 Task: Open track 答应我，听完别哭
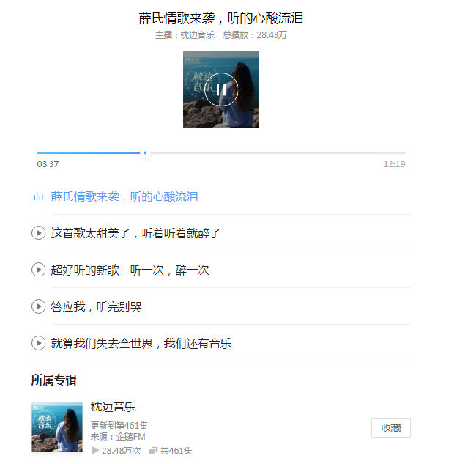(96, 306)
